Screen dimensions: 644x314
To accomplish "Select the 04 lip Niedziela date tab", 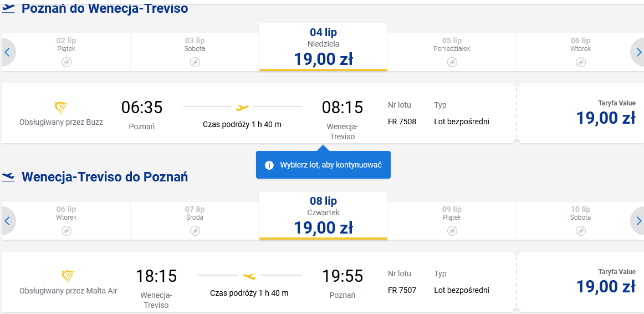I will coord(323,47).
